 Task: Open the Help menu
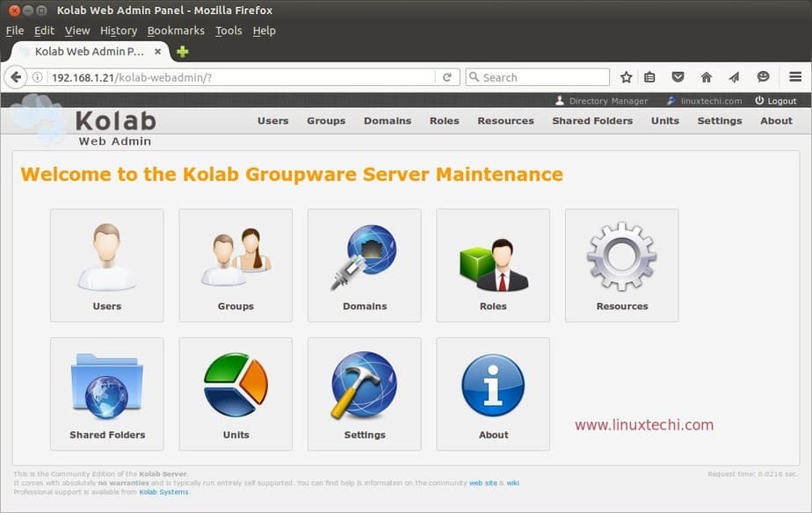pyautogui.click(x=265, y=31)
